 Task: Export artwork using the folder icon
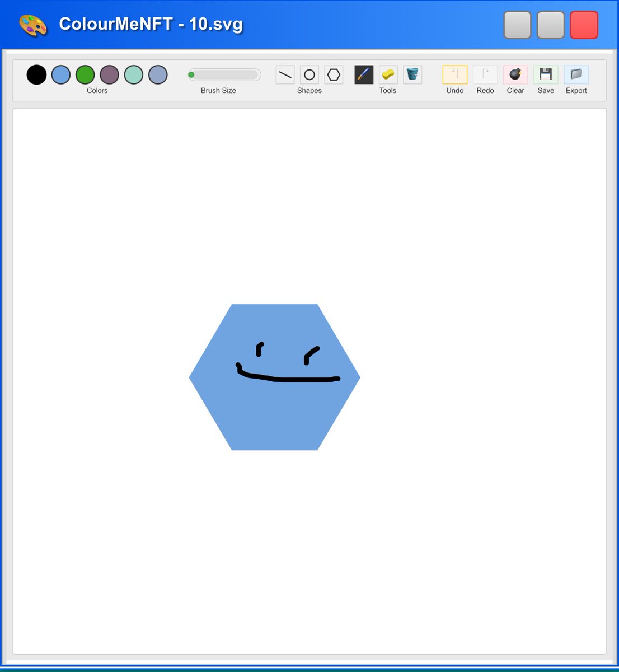576,74
